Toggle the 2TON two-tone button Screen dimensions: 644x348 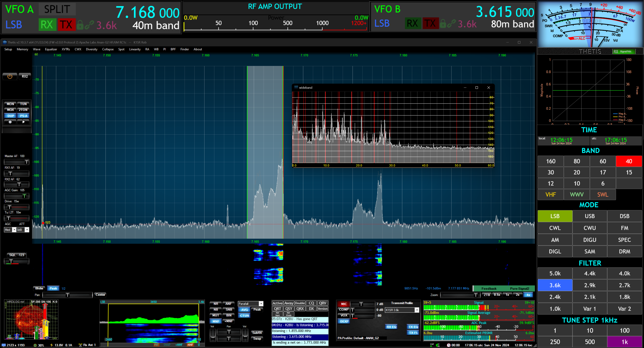(x=23, y=110)
